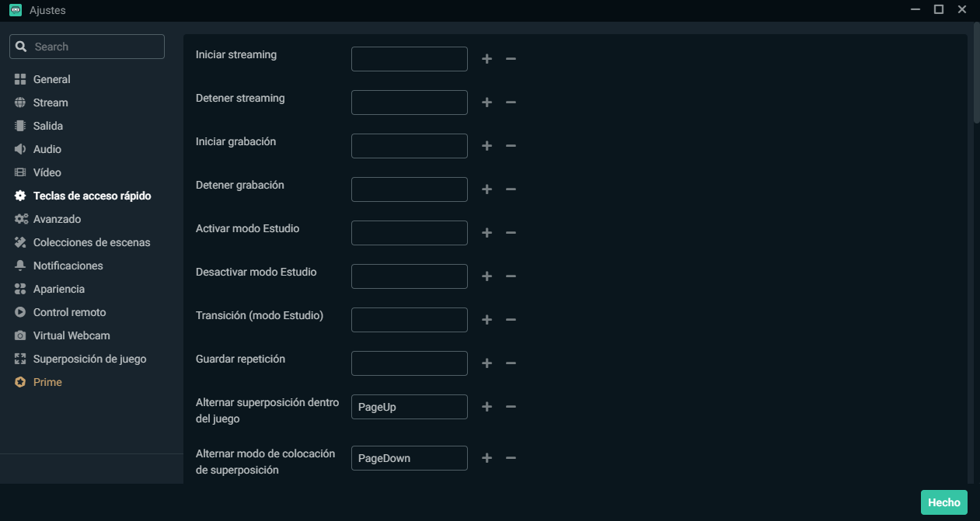Add another hotkey for Iniciar streaming
This screenshot has height=521, width=980.
click(x=487, y=58)
